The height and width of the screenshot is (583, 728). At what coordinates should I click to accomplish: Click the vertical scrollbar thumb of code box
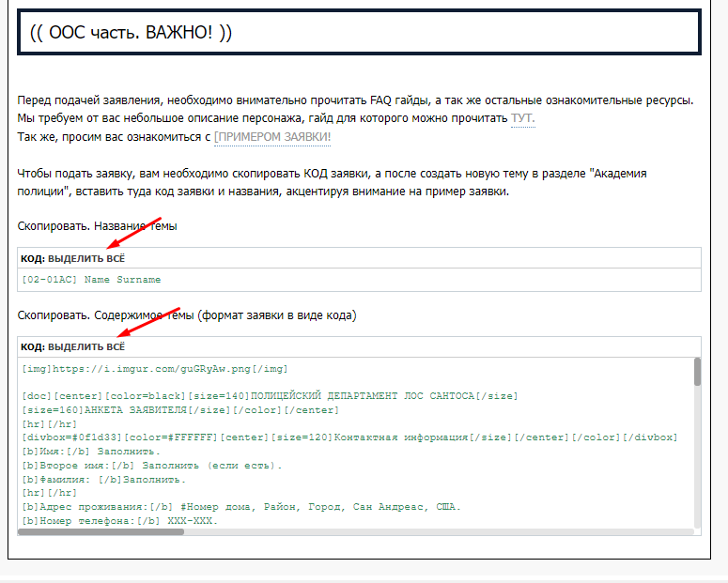click(x=697, y=372)
